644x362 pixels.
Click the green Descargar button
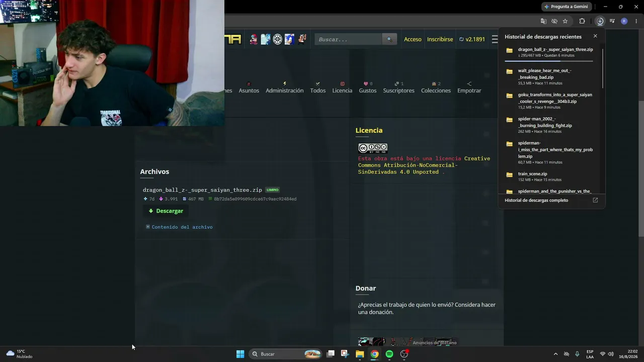(166, 211)
